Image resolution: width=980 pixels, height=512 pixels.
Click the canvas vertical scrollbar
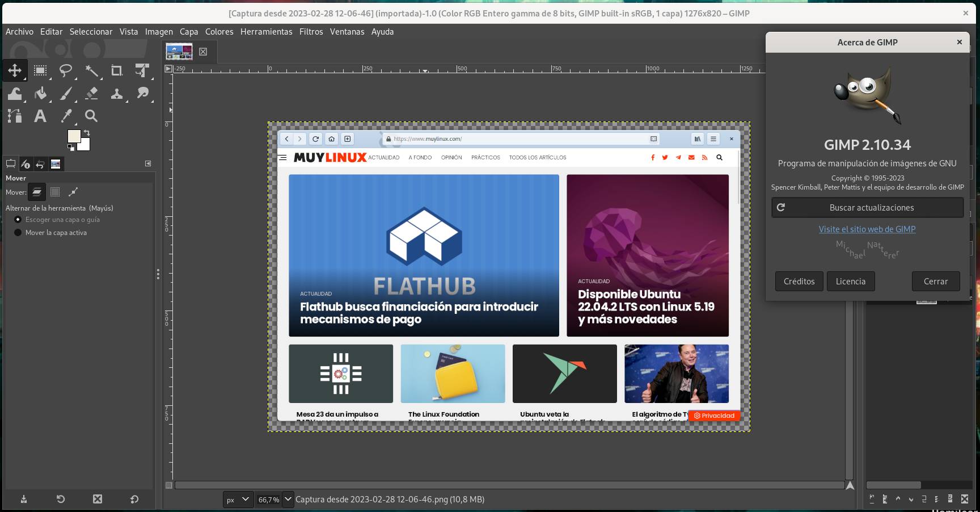click(x=850, y=276)
